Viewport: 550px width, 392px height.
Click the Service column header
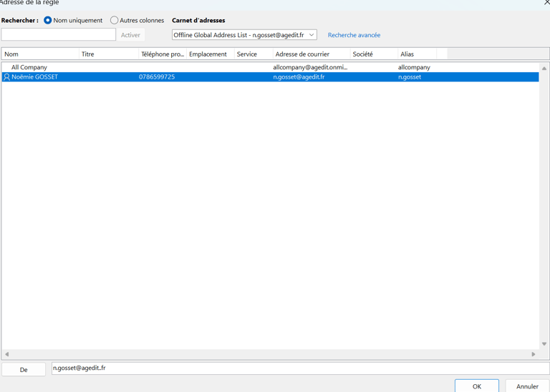click(254, 54)
